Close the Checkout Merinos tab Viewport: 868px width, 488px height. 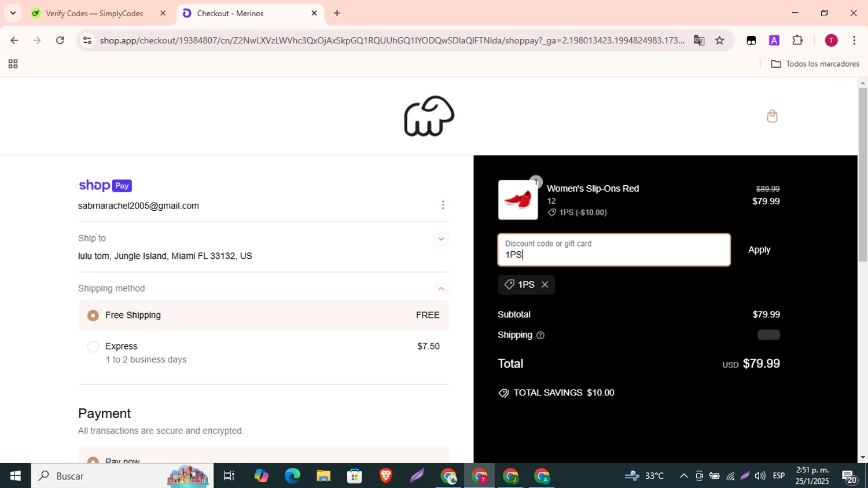pos(314,13)
